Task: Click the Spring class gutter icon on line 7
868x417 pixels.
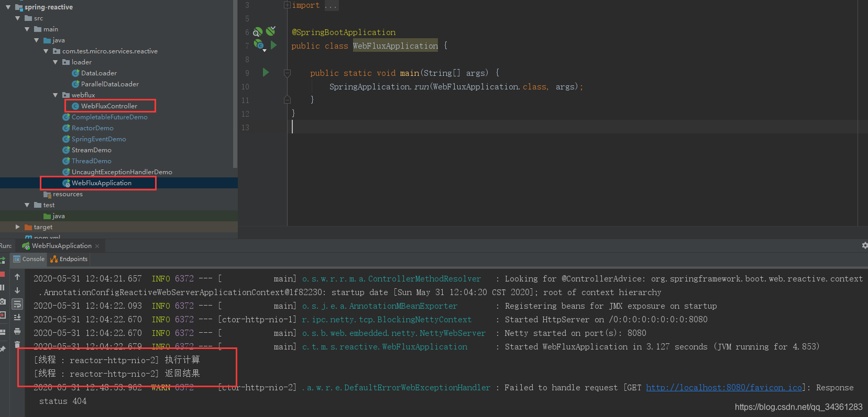Action: pos(259,46)
